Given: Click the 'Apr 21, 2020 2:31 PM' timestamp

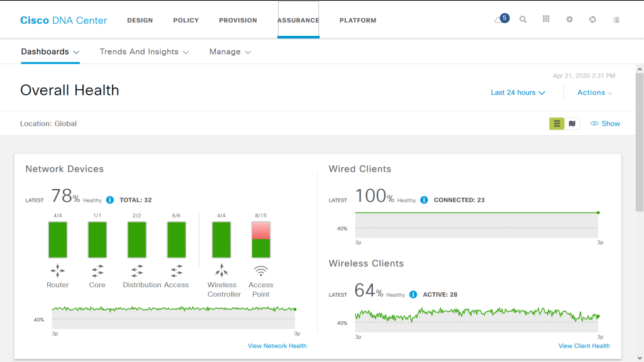Looking at the screenshot, I should point(584,75).
